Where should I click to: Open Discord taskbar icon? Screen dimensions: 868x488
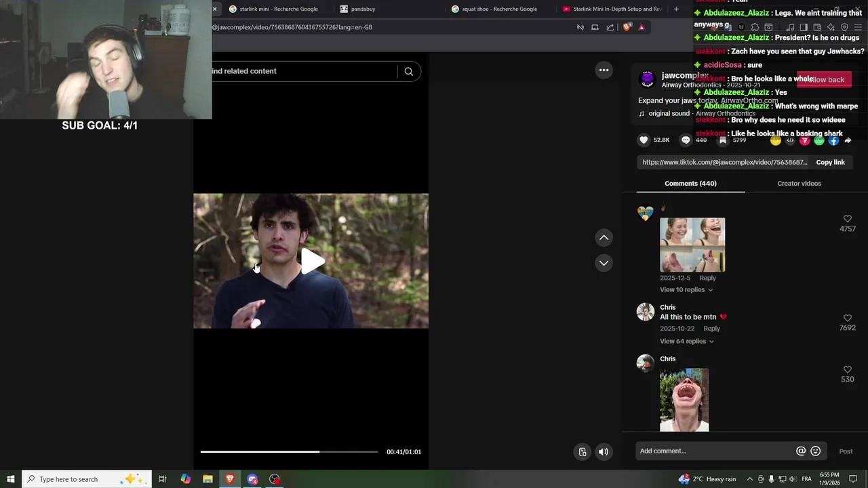pos(252,479)
